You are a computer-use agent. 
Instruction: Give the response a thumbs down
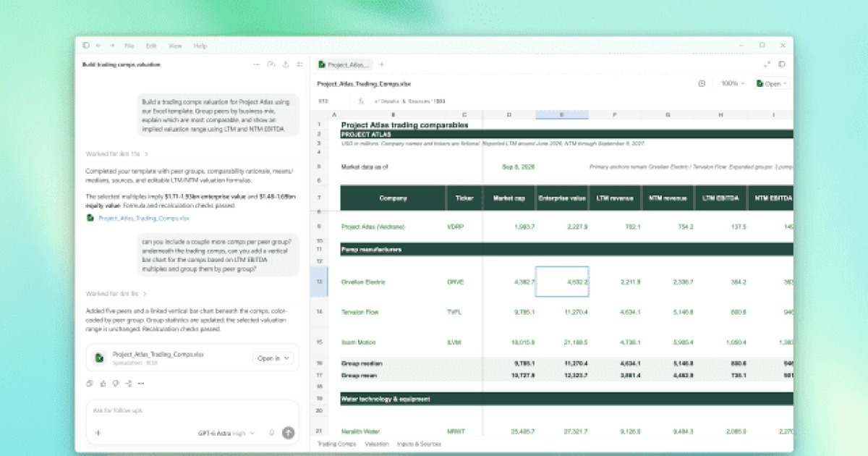[115, 383]
